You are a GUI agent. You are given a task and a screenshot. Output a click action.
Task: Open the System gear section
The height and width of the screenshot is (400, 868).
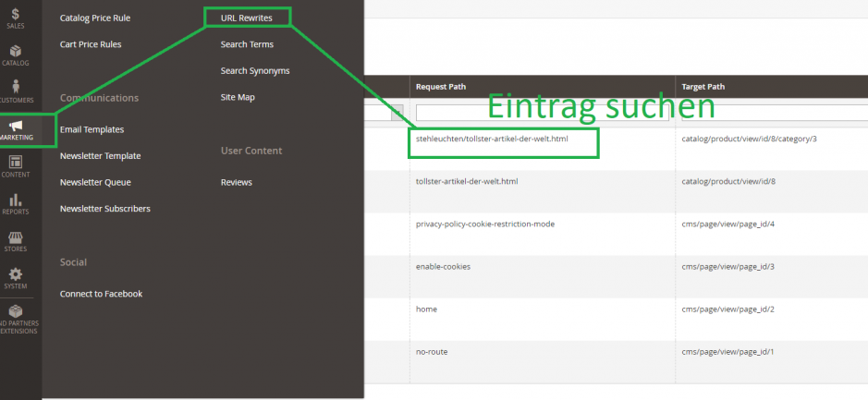16,278
